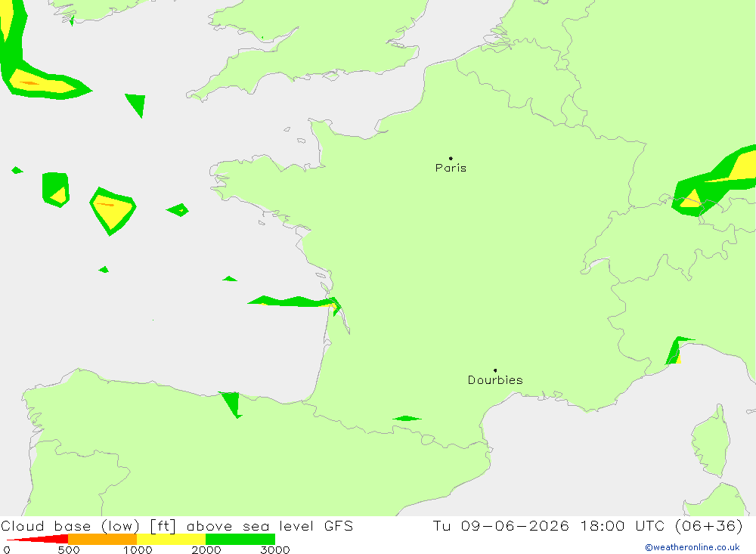Viewport: 756px width, 554px height.
Task: Click the orange 500-1000 legend segment
Action: (x=103, y=539)
